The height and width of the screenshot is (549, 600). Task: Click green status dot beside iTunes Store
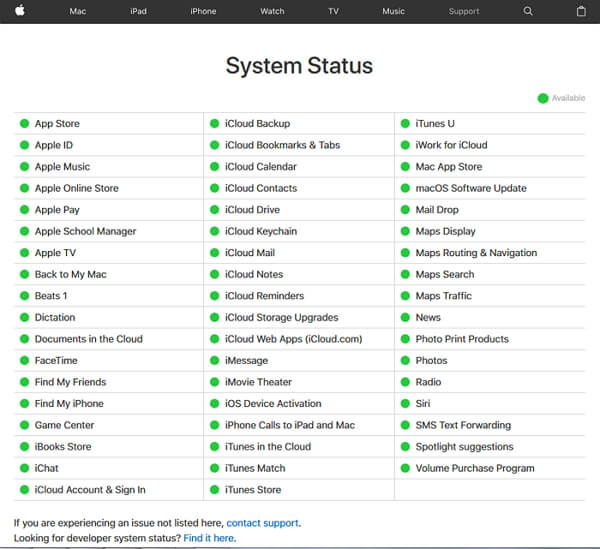point(215,490)
